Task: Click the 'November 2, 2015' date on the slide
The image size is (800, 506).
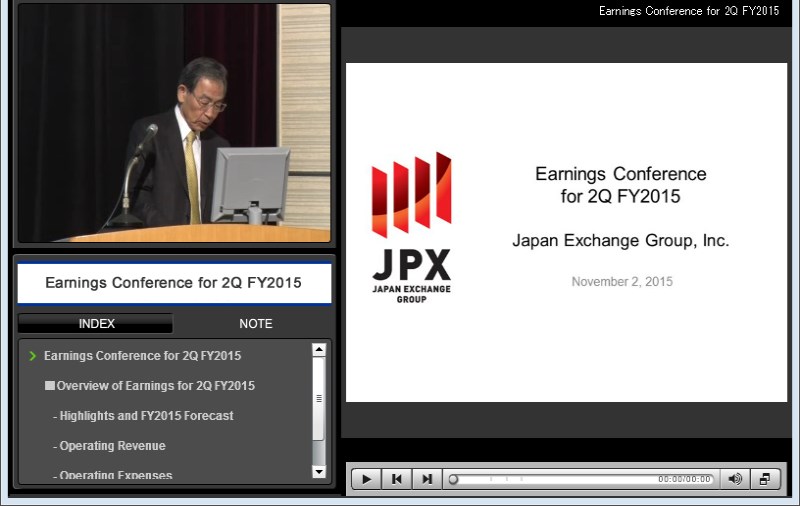Action: coord(622,282)
